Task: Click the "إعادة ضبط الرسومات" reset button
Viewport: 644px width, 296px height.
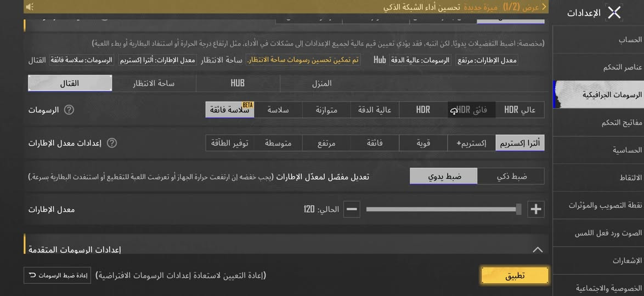Action: click(x=57, y=276)
